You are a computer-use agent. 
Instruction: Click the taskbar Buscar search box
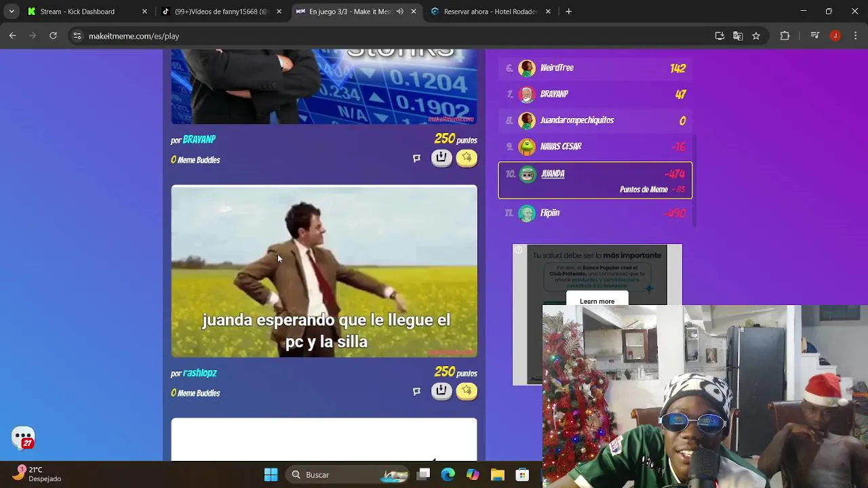click(x=348, y=474)
